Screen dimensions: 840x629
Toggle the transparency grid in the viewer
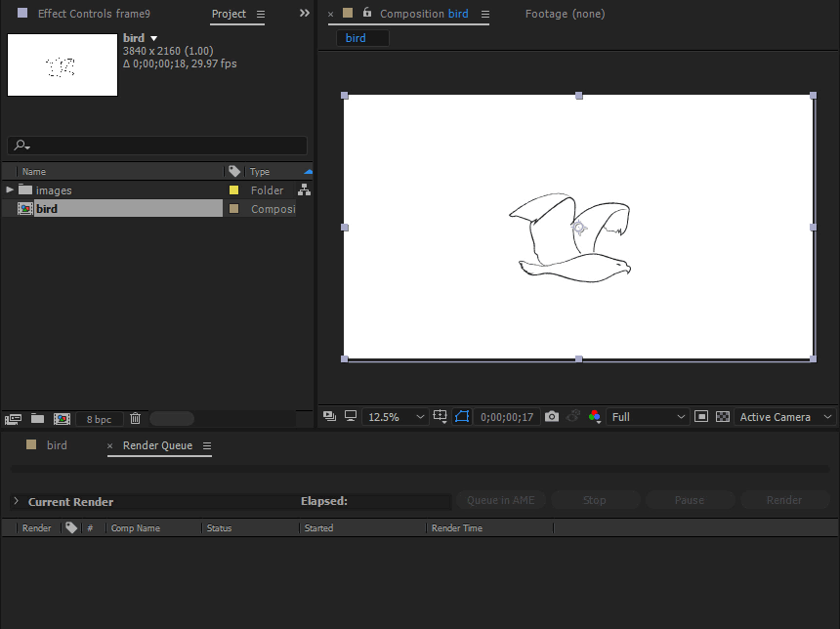tap(722, 416)
